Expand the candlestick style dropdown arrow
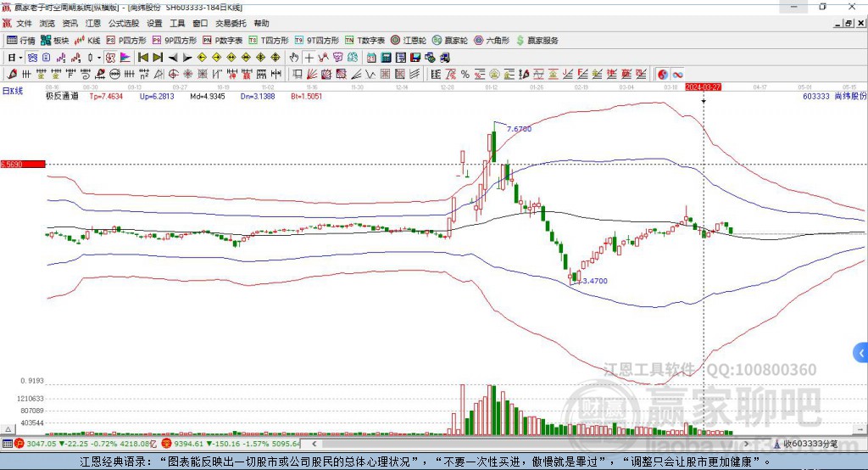 [99, 58]
